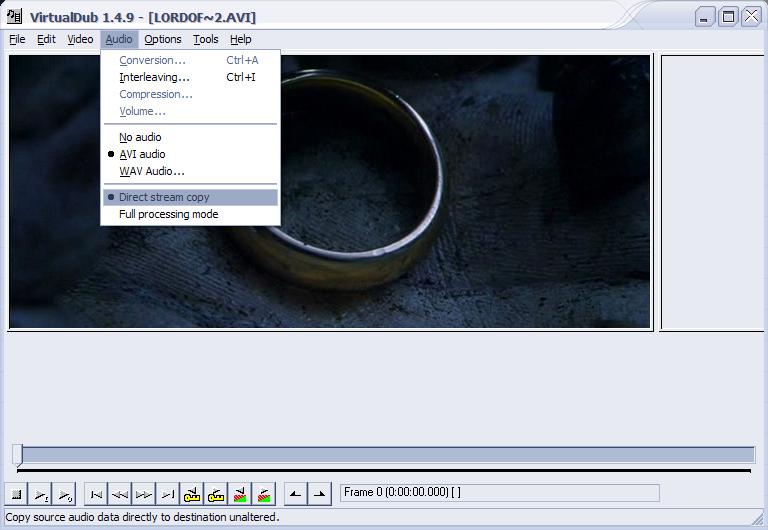
Task: Click the status bar resize grip
Action: [x=759, y=520]
